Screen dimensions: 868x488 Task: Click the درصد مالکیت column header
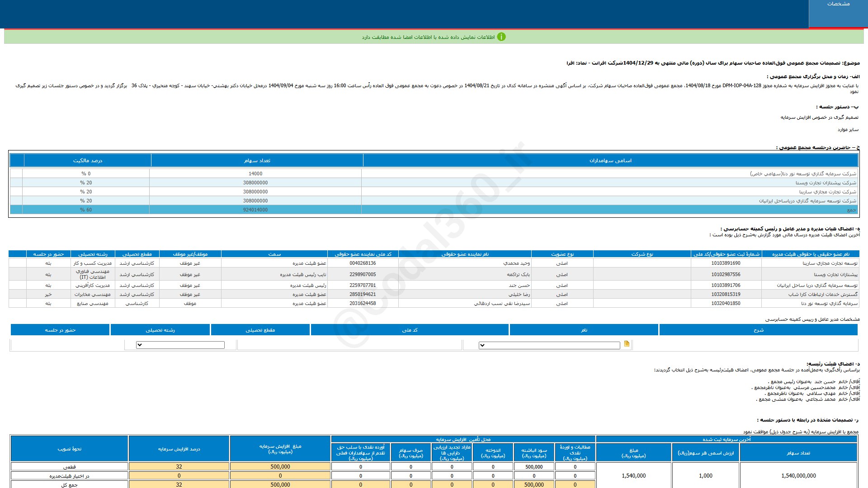tap(87, 160)
